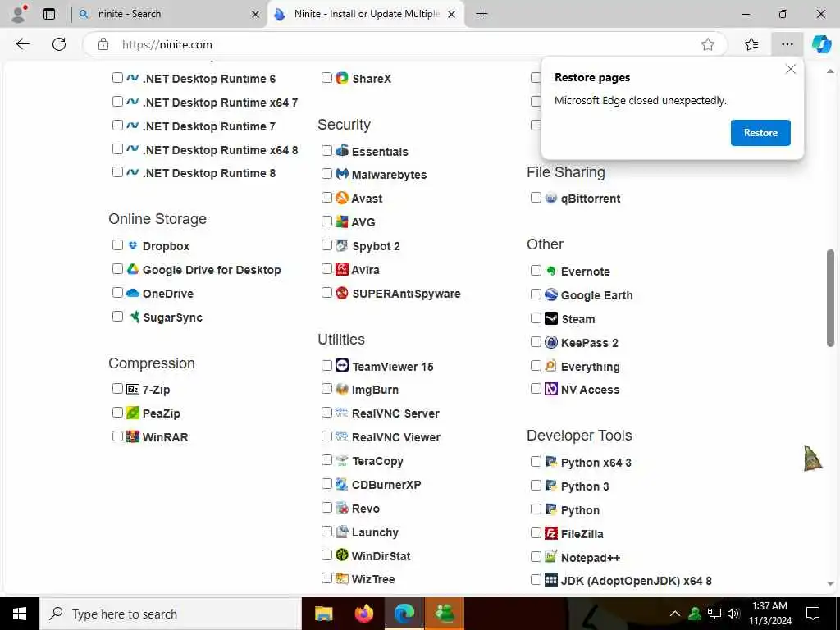Check the Dropbox checkbox
This screenshot has height=630, width=840.
click(118, 244)
